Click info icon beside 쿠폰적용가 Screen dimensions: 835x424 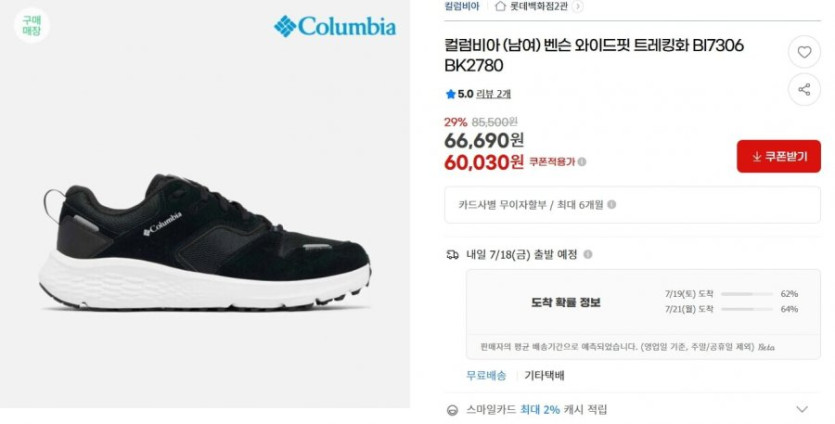point(582,161)
